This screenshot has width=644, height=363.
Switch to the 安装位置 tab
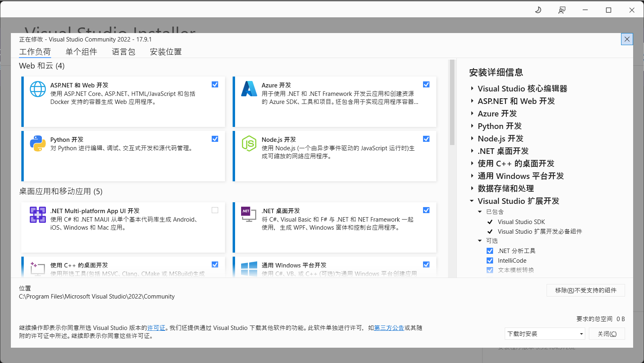pos(166,52)
